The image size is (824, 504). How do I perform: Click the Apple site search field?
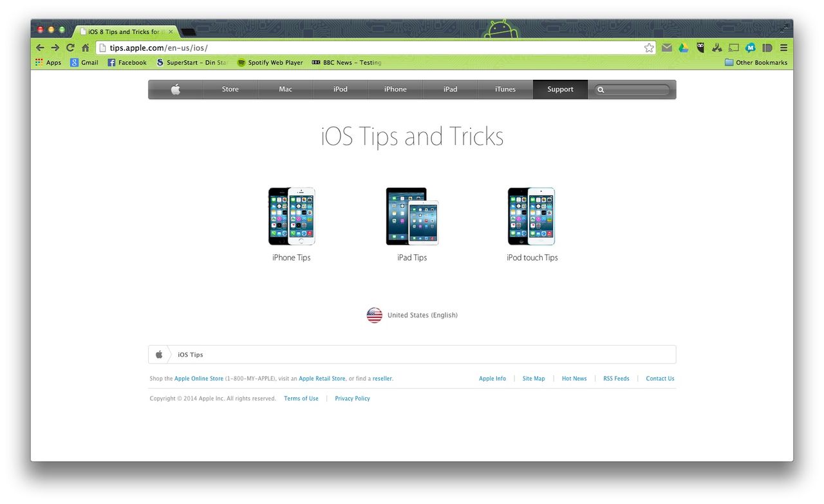coord(632,89)
